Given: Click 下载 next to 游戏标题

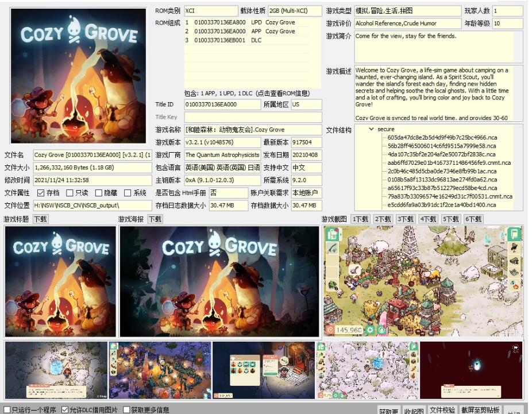Looking at the screenshot, I should pos(40,219).
